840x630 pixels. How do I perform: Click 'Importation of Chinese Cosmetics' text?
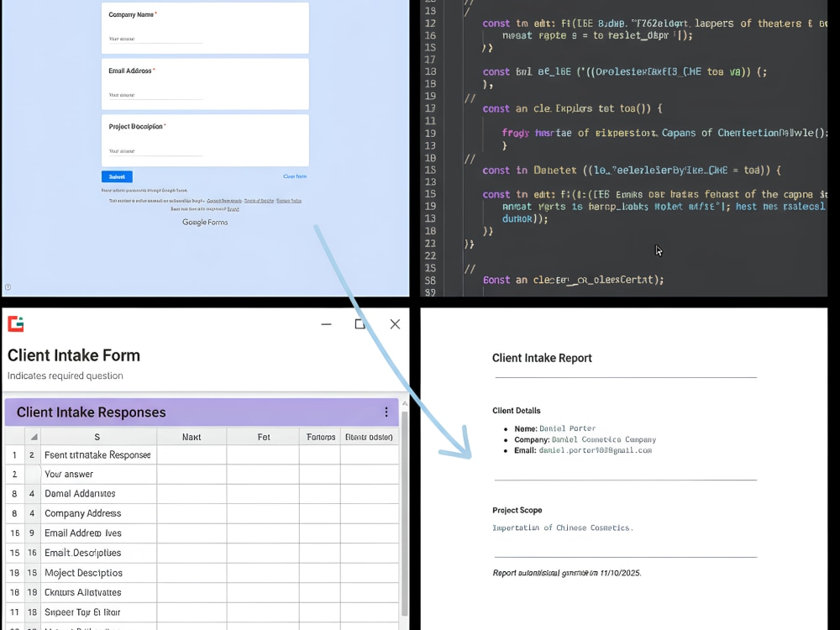563,528
